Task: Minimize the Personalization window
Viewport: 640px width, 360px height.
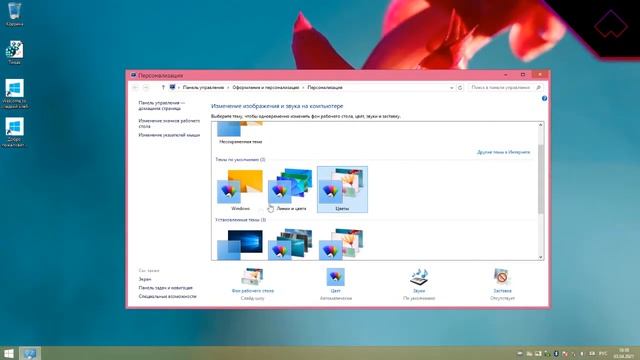Action: point(506,75)
